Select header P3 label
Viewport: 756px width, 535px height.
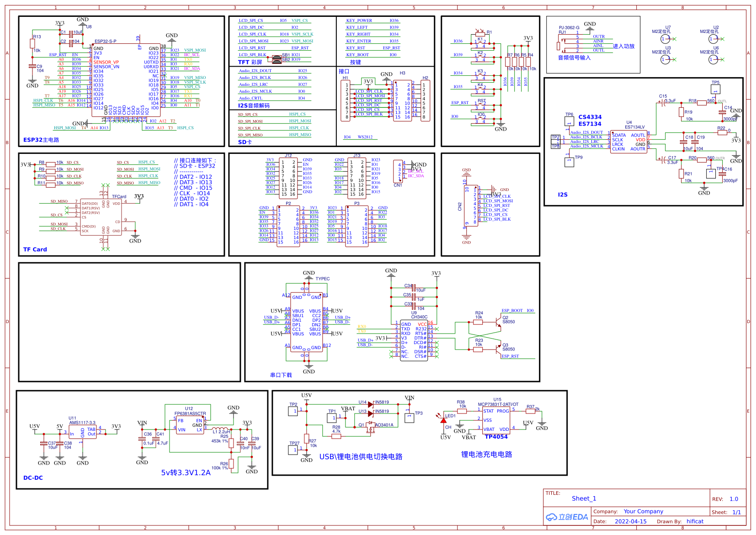[x=357, y=203]
